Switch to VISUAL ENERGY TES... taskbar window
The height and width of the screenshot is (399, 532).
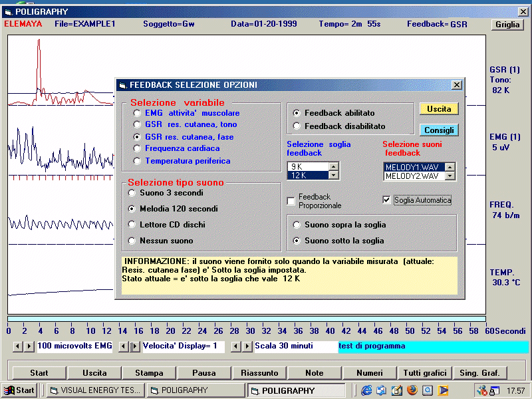pos(94,390)
